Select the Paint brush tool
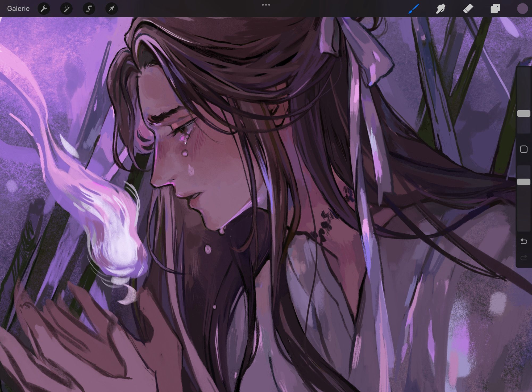The width and height of the screenshot is (532, 392). [x=413, y=9]
